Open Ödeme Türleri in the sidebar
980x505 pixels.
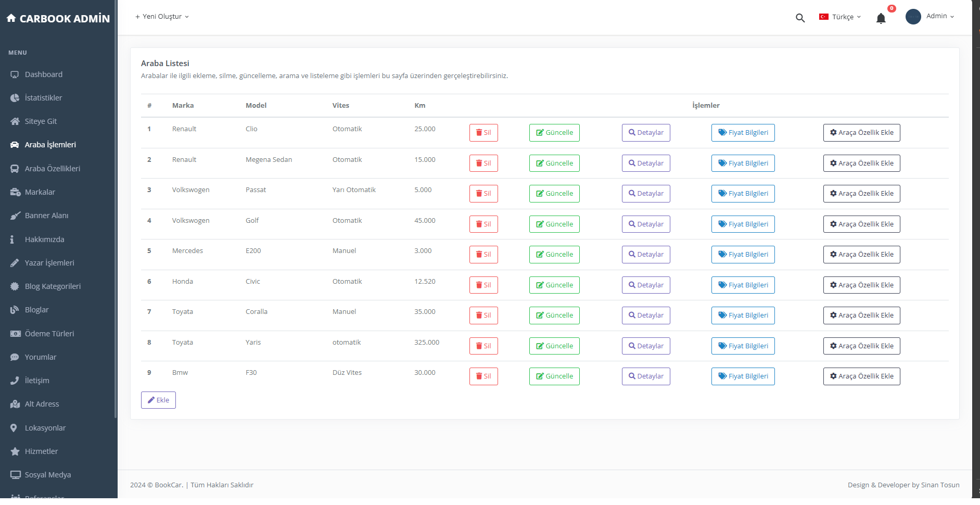(x=49, y=334)
